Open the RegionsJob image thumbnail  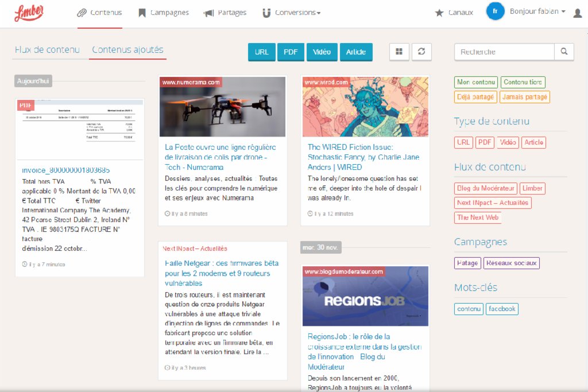365,296
